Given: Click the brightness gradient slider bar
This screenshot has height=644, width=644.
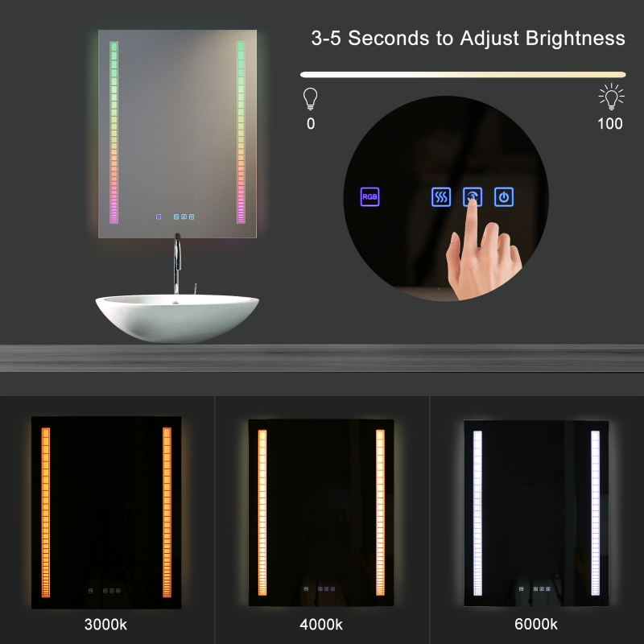Looking at the screenshot, I should (463, 75).
